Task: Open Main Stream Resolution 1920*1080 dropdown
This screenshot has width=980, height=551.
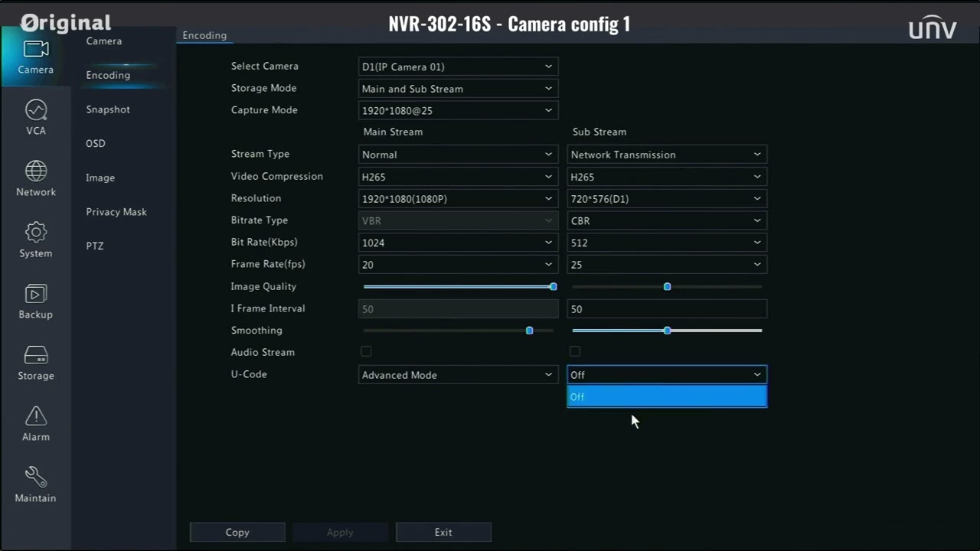Action: pyautogui.click(x=458, y=199)
